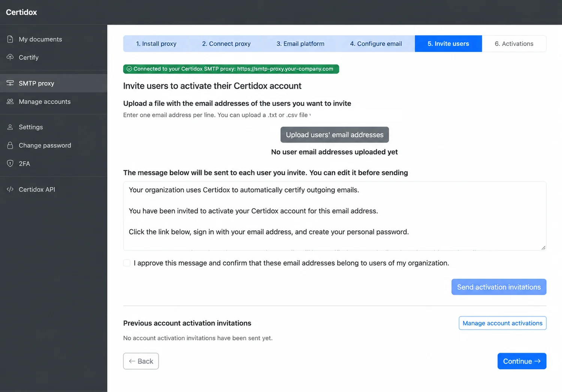Click the SMTP proxy server icon
The height and width of the screenshot is (392, 562).
(x=10, y=83)
